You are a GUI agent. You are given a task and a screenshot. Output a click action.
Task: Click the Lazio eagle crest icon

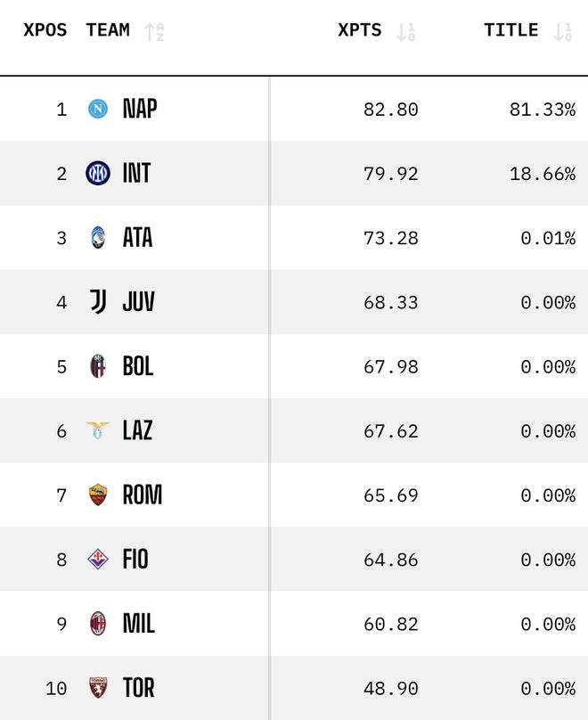tap(98, 430)
